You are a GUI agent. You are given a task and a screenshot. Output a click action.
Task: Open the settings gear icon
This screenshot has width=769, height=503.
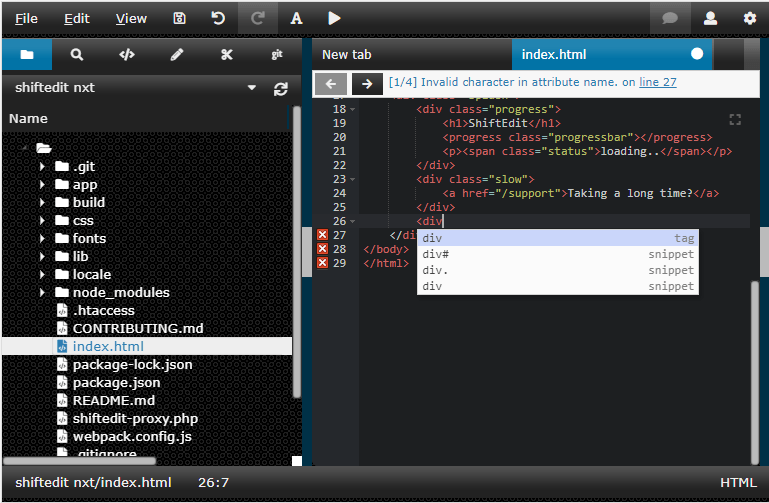point(749,18)
